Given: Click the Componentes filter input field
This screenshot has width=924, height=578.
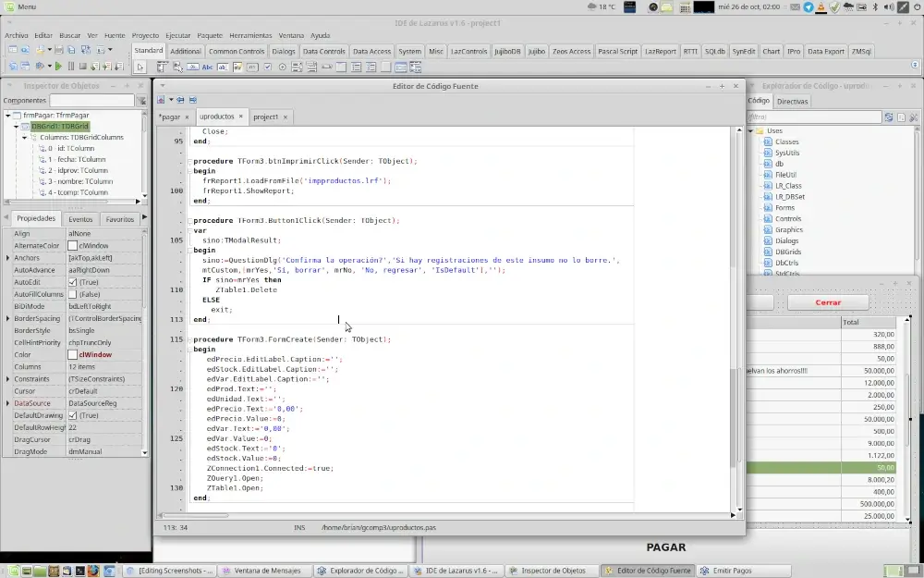Looking at the screenshot, I should [x=91, y=101].
